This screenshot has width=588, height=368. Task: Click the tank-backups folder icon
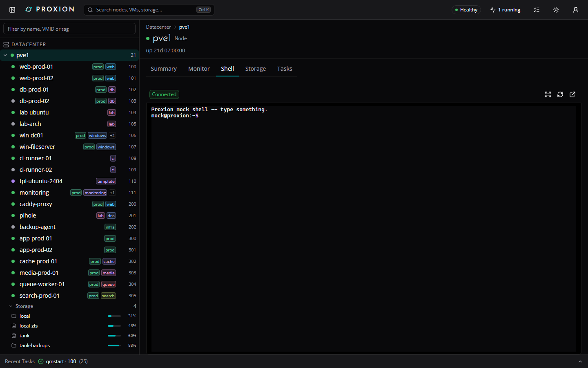coord(14,346)
